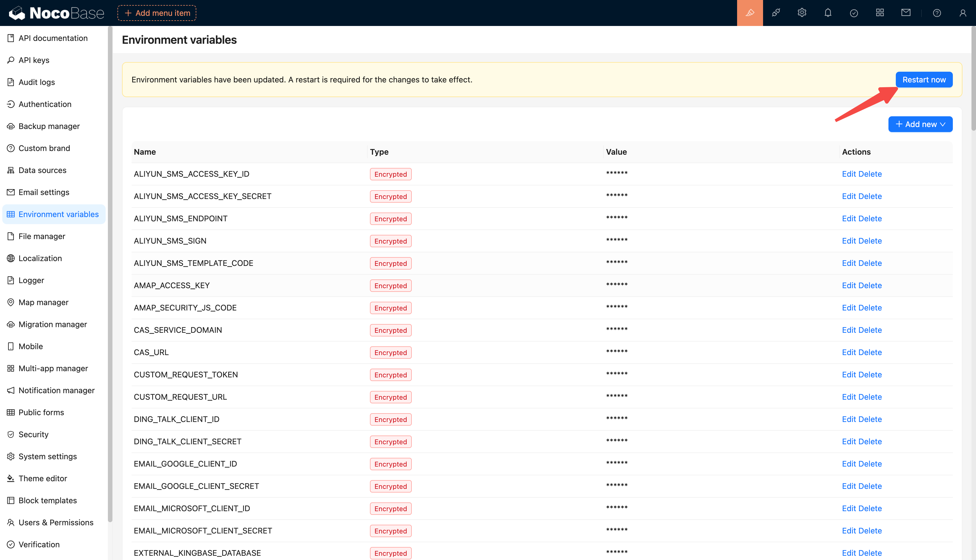Select Theme editor sidebar item
This screenshot has width=976, height=560.
click(43, 478)
